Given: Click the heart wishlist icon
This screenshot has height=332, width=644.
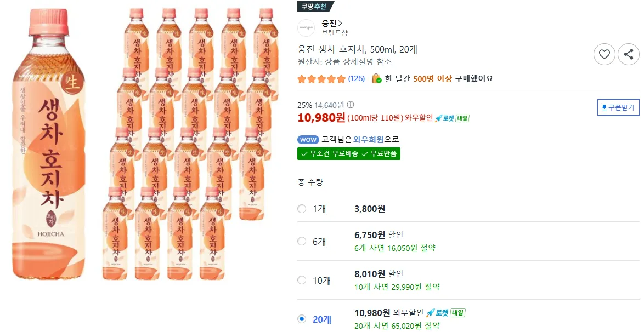Looking at the screenshot, I should 604,54.
